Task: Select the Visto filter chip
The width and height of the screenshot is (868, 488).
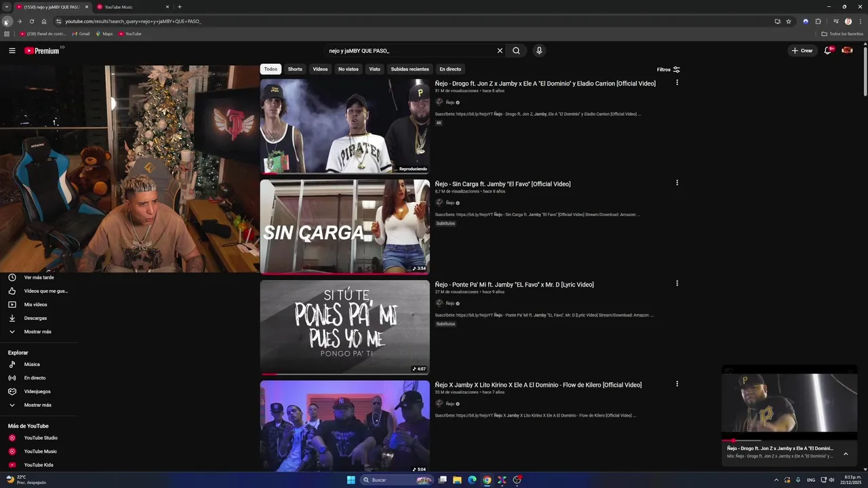Action: coord(374,69)
